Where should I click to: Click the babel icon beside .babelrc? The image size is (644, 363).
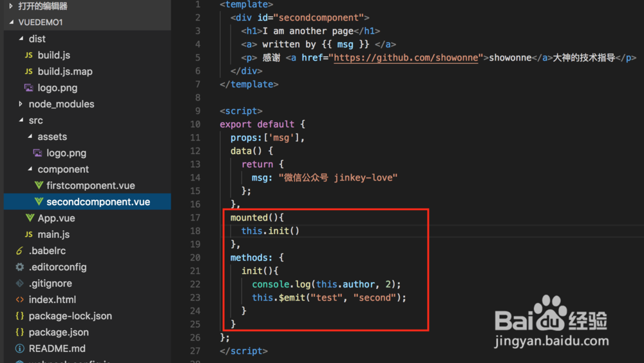[19, 250]
